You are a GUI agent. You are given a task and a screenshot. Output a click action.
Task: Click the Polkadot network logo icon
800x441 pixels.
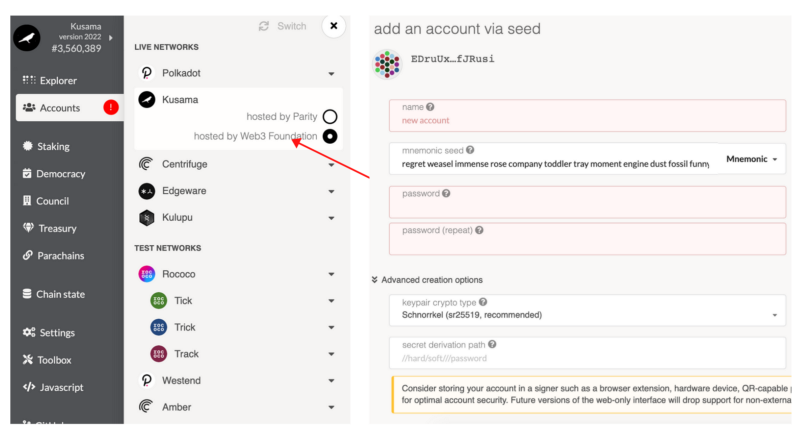(x=146, y=73)
